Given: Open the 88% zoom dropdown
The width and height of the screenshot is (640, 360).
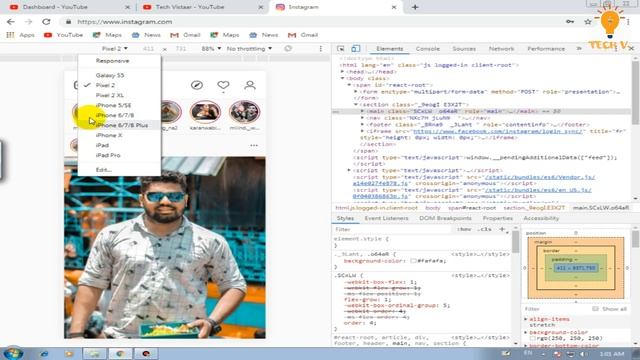Looking at the screenshot, I should [x=211, y=49].
